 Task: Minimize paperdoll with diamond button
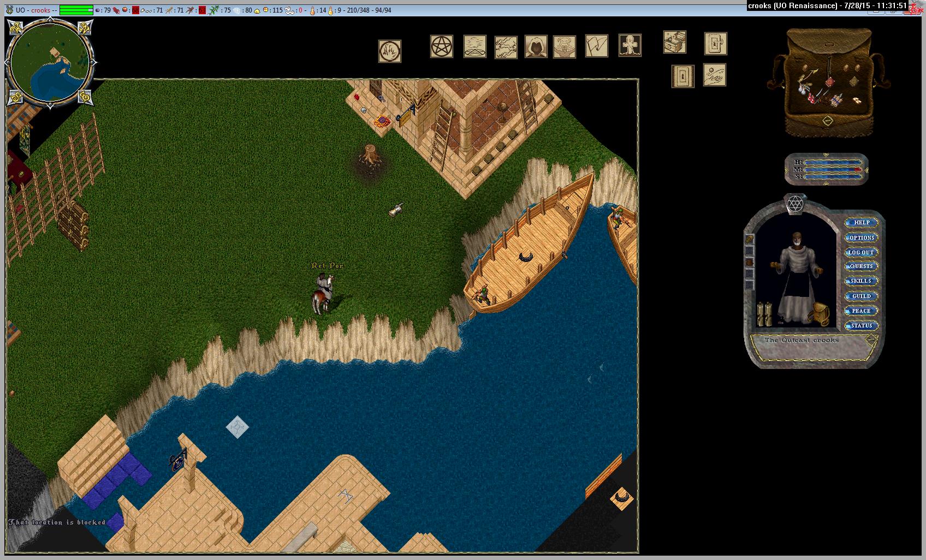(871, 339)
